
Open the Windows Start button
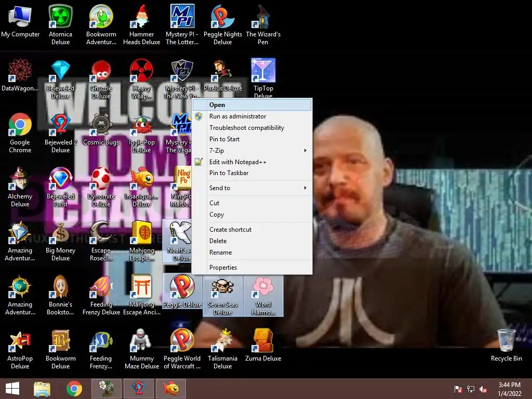click(x=12, y=389)
